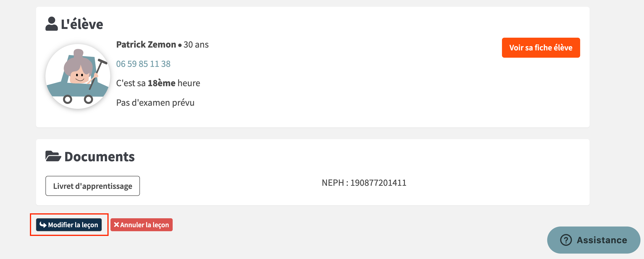Click the Documents section heading
This screenshot has width=644, height=259.
99,157
